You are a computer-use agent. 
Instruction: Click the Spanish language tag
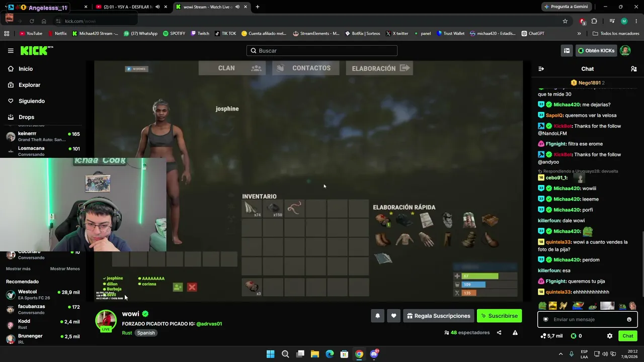click(146, 333)
